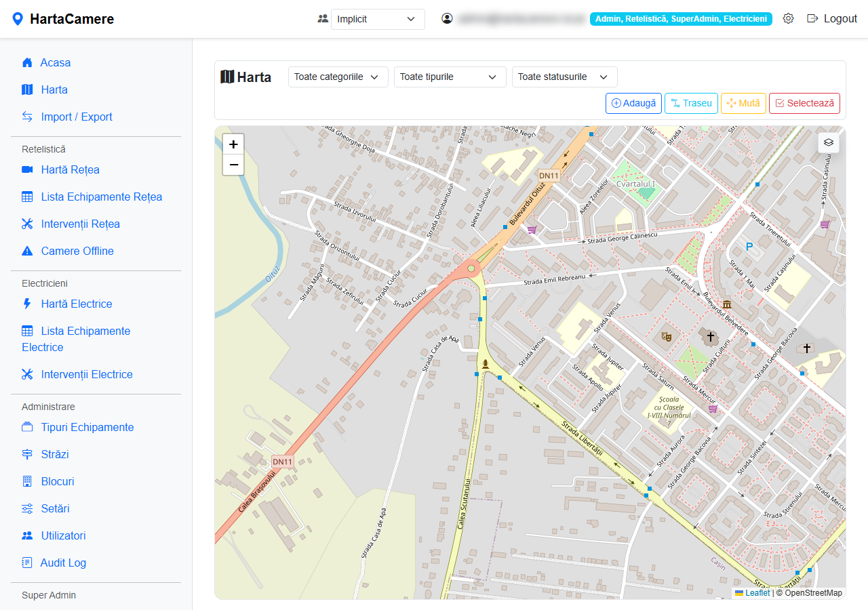Click the user account avatar icon
This screenshot has height=610, width=868.
click(x=447, y=19)
